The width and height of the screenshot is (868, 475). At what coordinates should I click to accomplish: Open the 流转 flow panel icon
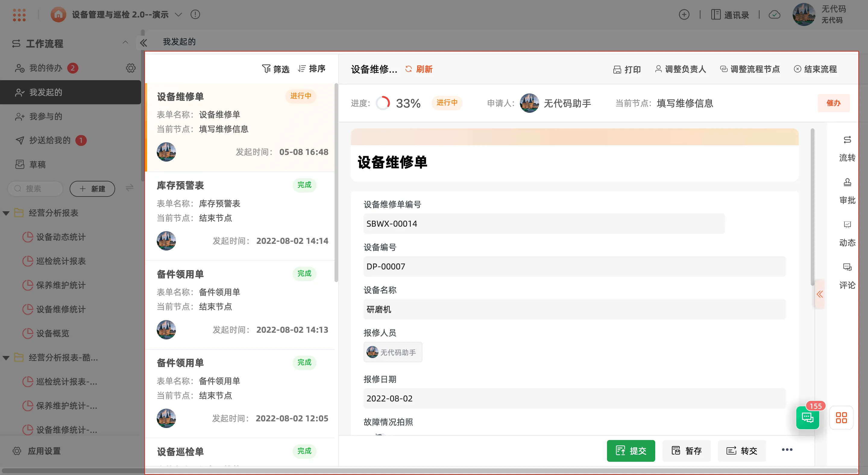tap(847, 140)
